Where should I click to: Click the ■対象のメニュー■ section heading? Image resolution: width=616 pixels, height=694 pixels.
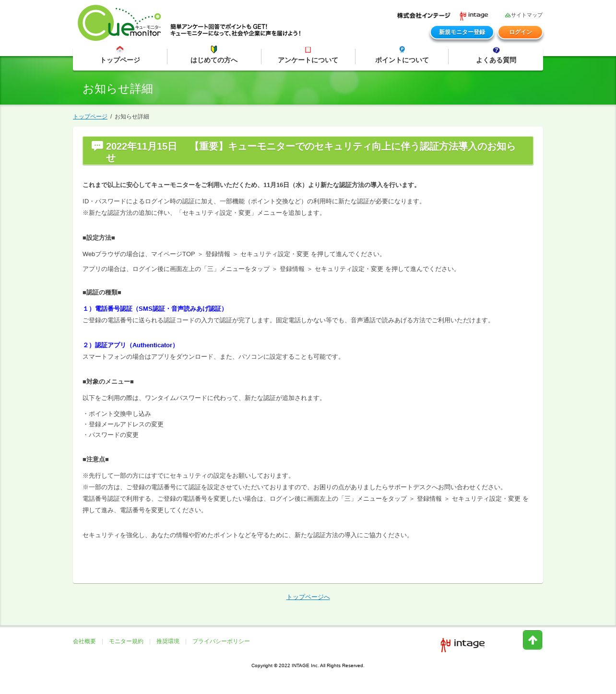(108, 382)
